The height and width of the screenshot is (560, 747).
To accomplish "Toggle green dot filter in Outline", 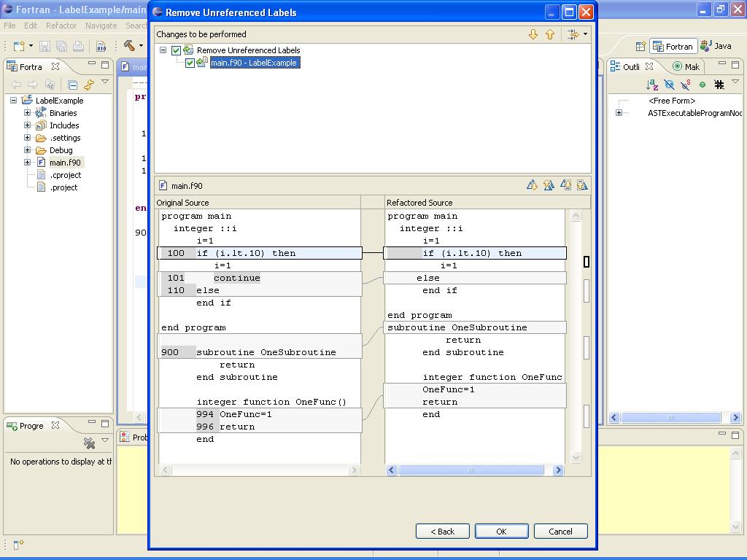I will coord(703,85).
